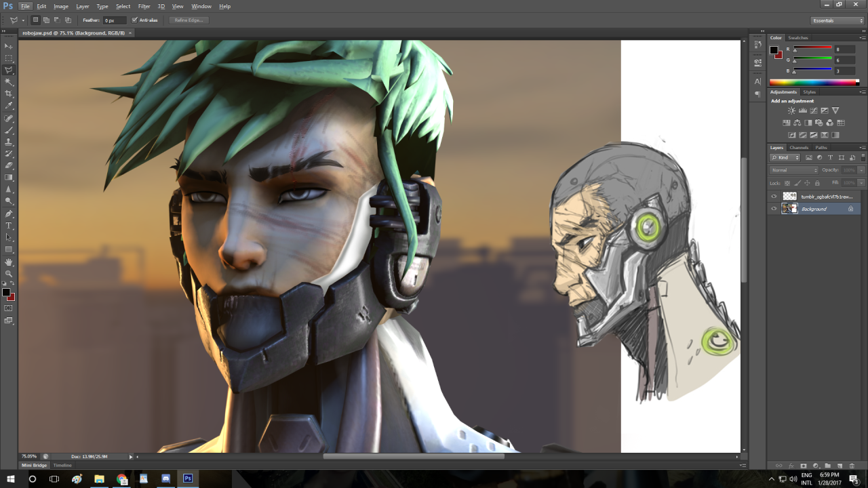Open the Paragraph panel icon
This screenshot has width=868, height=488.
[x=757, y=95]
